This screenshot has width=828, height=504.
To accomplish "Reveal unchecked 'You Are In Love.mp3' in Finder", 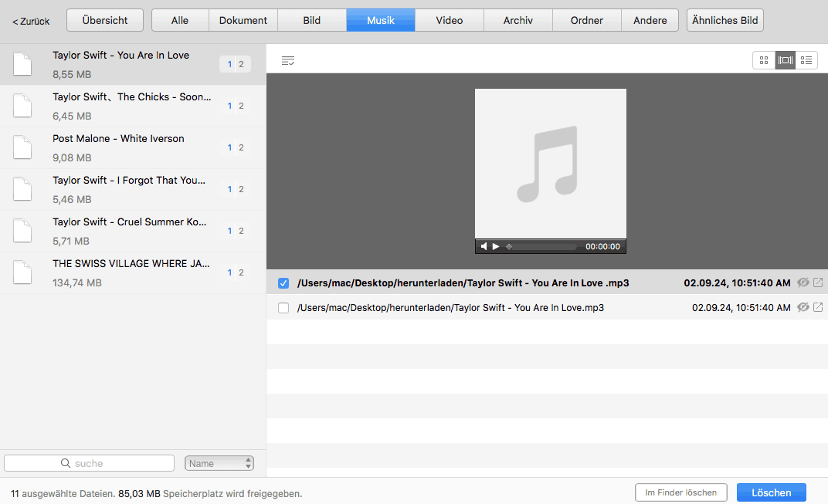I will click(818, 307).
